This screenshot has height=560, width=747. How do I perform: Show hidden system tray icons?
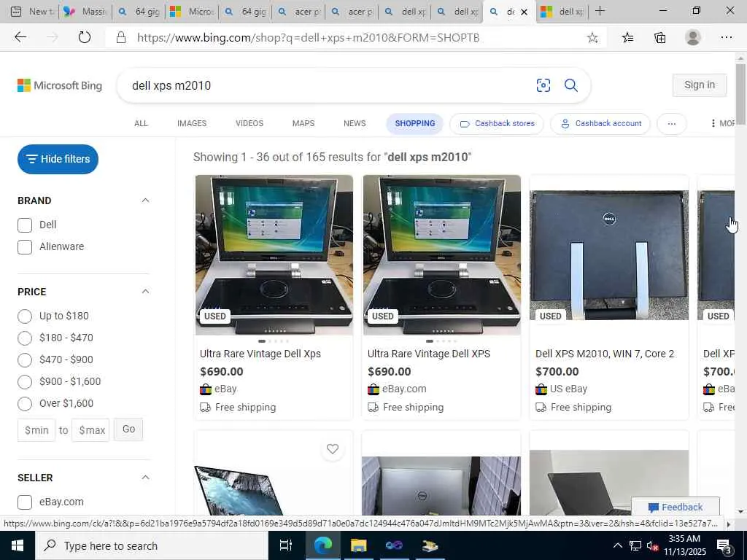point(617,545)
